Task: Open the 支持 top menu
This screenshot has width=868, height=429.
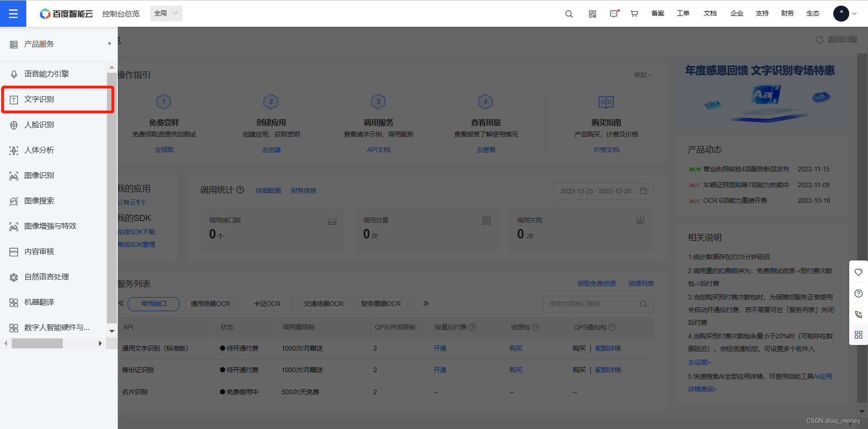Action: (x=762, y=13)
